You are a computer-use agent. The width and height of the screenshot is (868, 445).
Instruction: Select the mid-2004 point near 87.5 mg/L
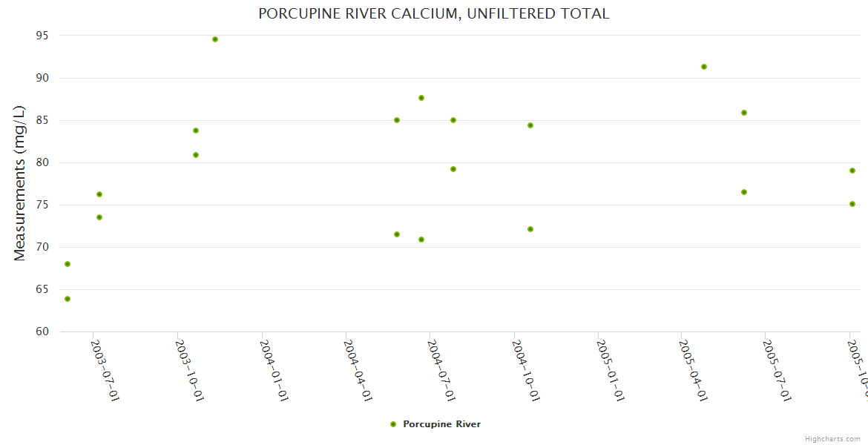pos(421,98)
